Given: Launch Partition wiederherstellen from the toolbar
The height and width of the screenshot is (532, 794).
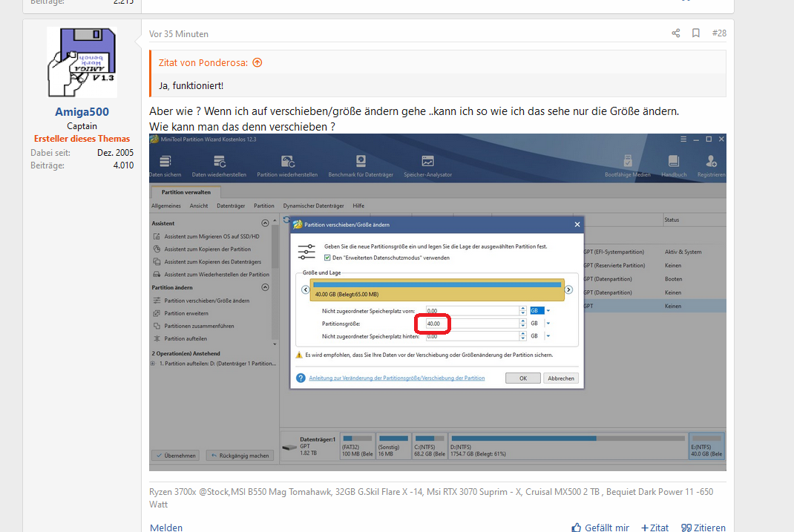Looking at the screenshot, I should 287,166.
